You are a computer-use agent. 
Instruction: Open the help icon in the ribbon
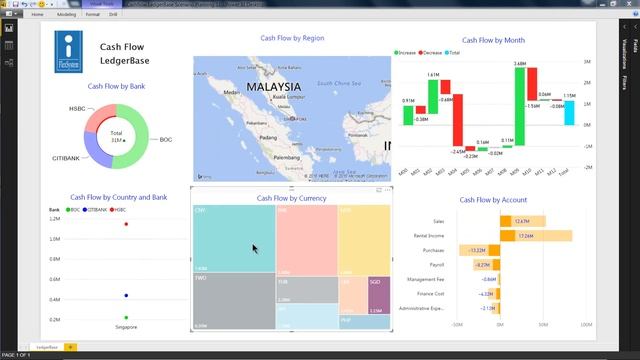635,14
